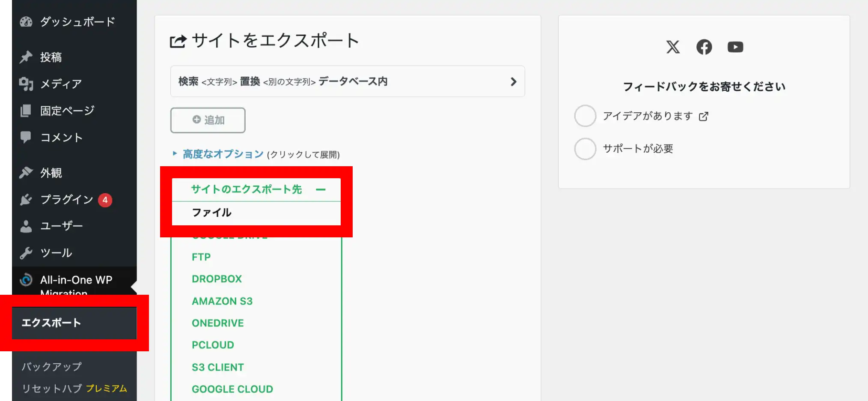Open the プラグイン plugin icon

pyautogui.click(x=27, y=199)
